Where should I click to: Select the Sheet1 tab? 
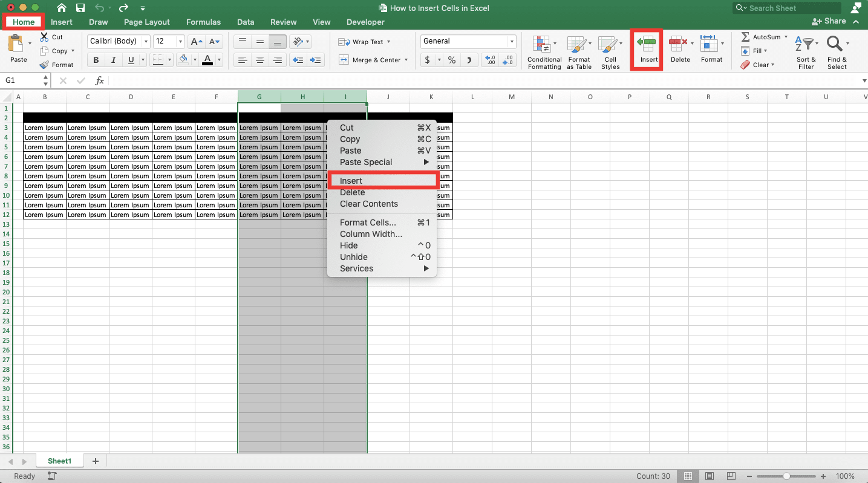coord(59,461)
